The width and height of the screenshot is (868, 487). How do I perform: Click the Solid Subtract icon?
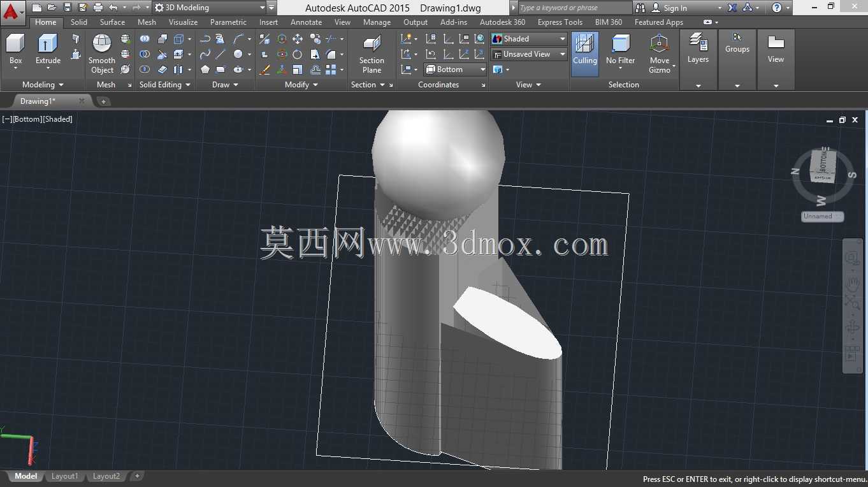coord(145,54)
